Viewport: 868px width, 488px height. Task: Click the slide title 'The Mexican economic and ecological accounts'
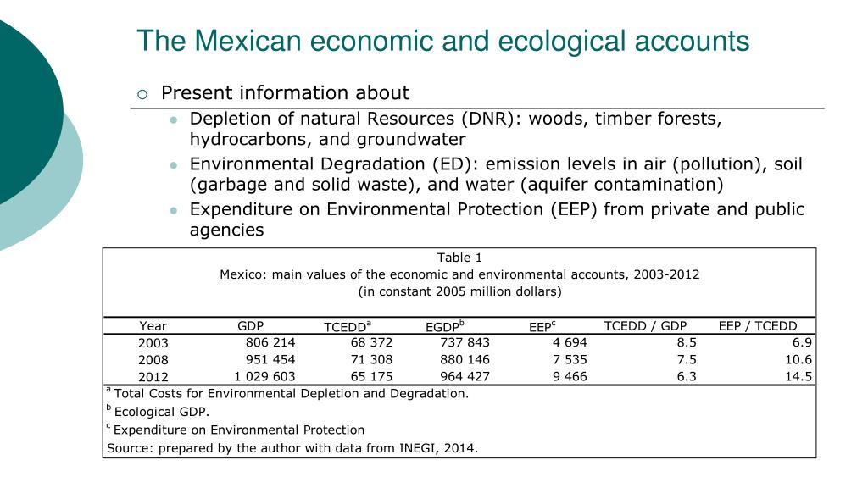442,41
